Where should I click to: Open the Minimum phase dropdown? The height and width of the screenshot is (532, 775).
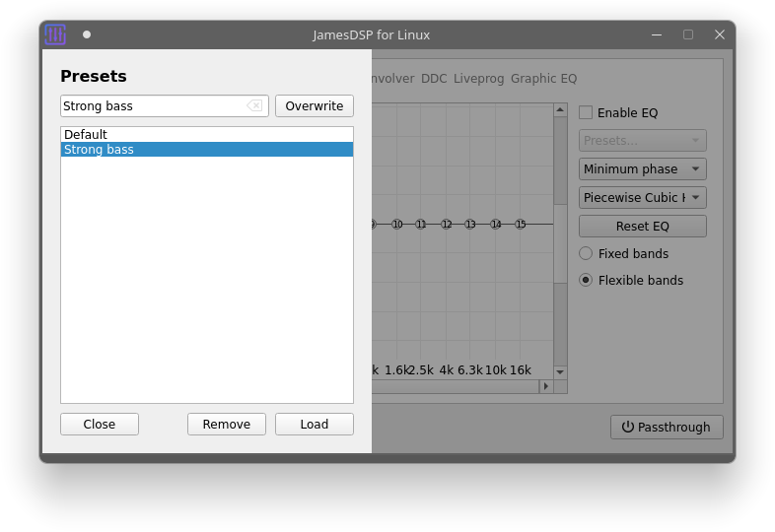point(642,168)
